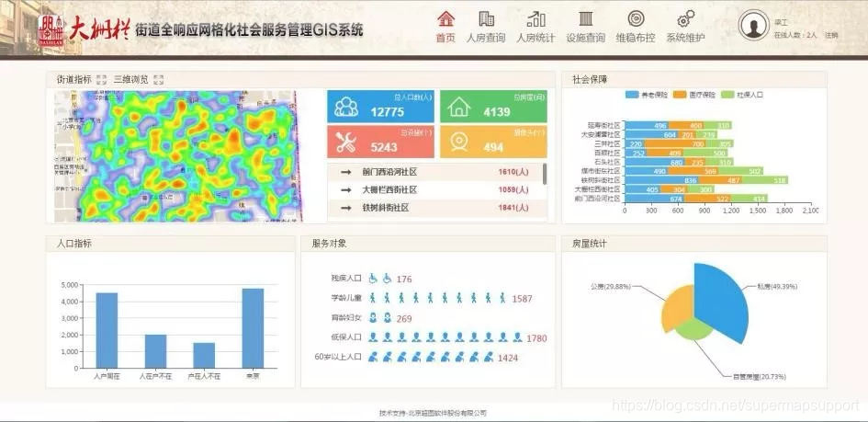Click the orange 公房 pie slice

(676, 309)
